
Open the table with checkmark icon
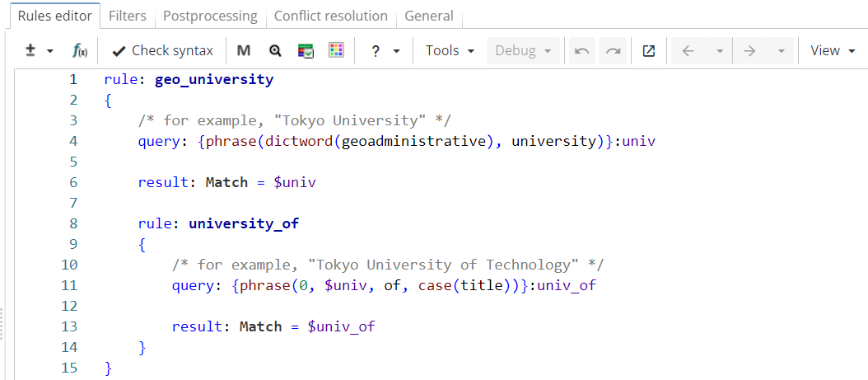306,51
